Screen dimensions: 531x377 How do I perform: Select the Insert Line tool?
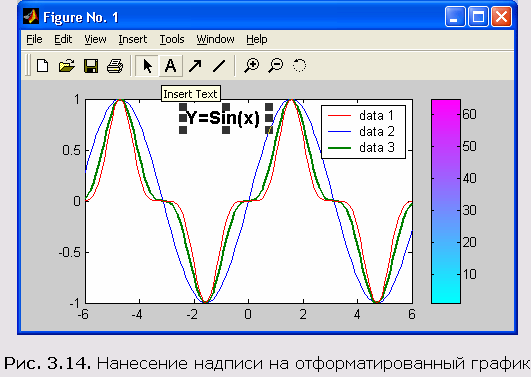point(219,66)
